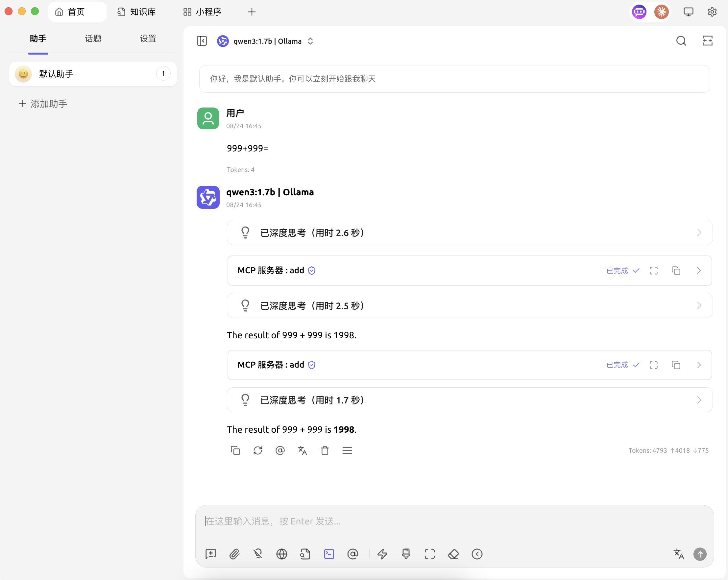Collapse the left sidebar panel
This screenshot has width=728, height=580.
[202, 41]
